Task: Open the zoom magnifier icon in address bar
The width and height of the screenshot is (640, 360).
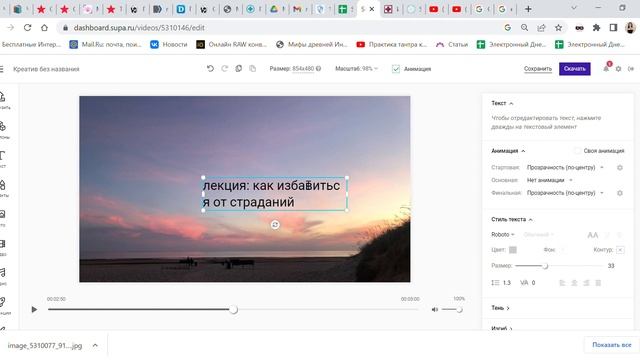Action: tap(524, 28)
